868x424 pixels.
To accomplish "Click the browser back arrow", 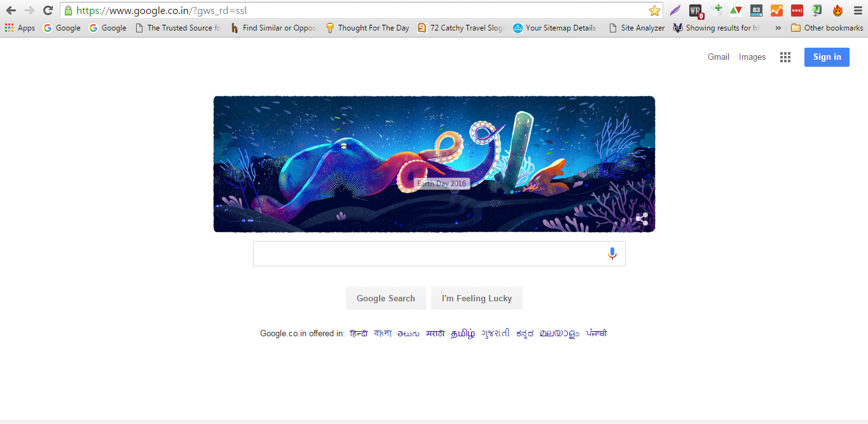I will click(x=11, y=10).
